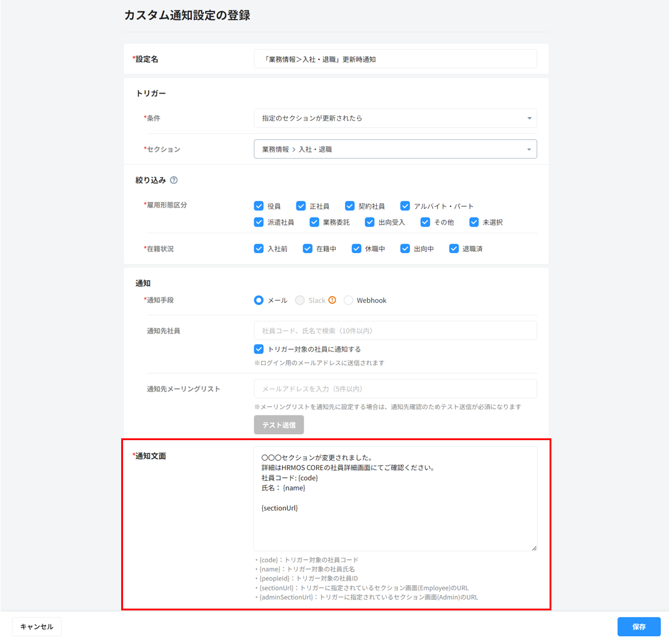Screen dimensions: 669x644
Task: Select the メール radio button
Action: pos(259,300)
